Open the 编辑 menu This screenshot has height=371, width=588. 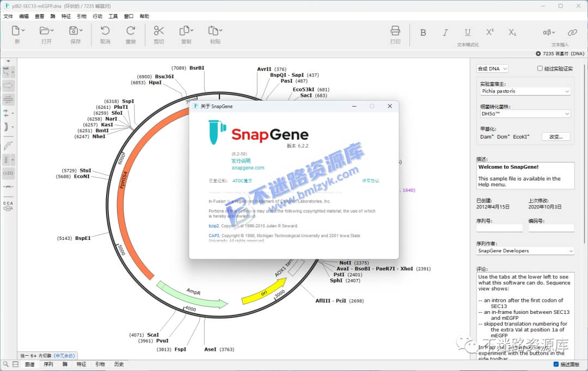24,16
